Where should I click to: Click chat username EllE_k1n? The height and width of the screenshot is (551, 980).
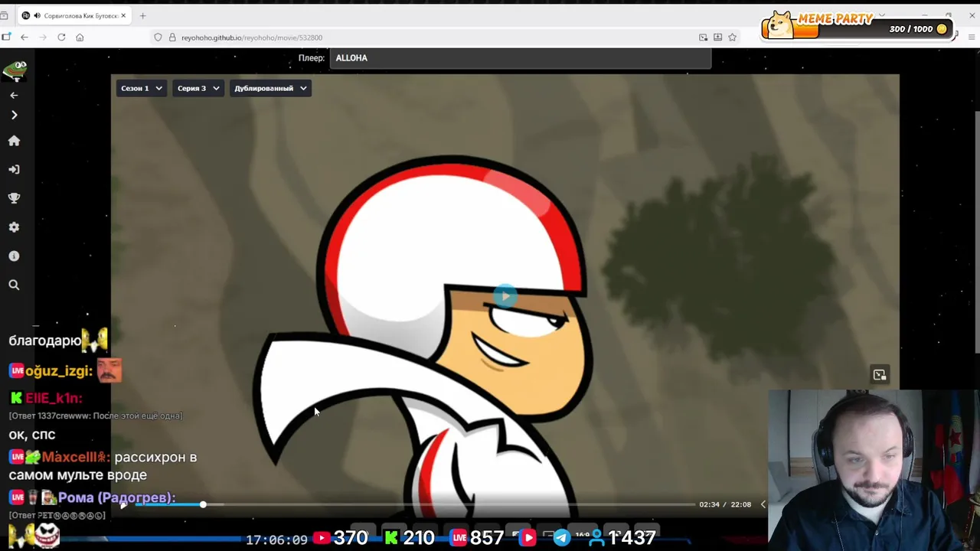54,398
